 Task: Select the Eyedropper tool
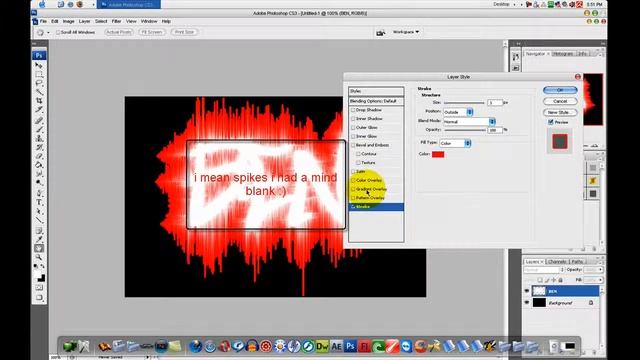point(39,240)
